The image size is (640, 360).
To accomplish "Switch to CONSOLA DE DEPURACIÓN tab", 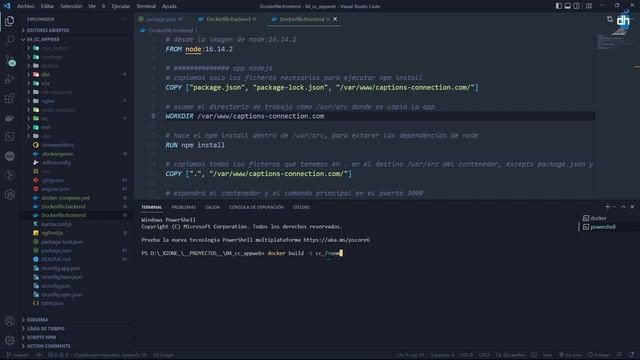I will click(x=256, y=207).
